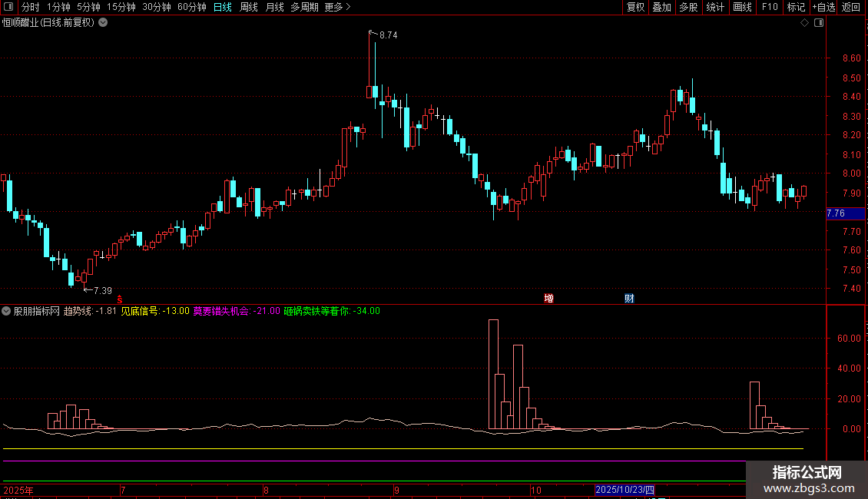Switch to 日线 daily chart
Image resolution: width=868 pixels, height=499 pixels.
223,7
